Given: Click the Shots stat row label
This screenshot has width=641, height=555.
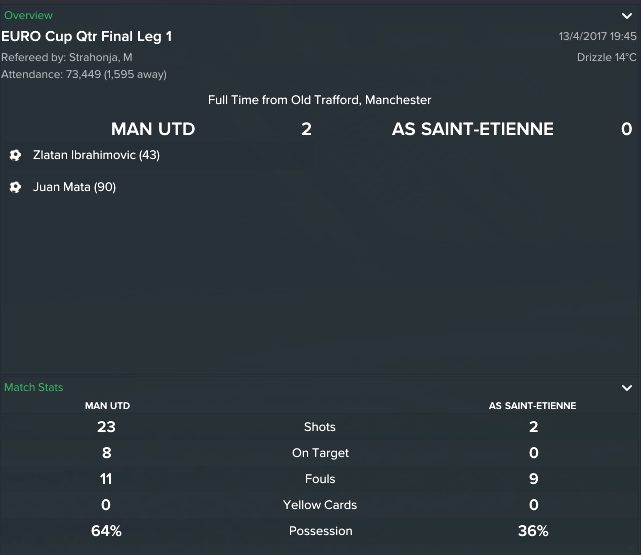Looking at the screenshot, I should point(320,427).
